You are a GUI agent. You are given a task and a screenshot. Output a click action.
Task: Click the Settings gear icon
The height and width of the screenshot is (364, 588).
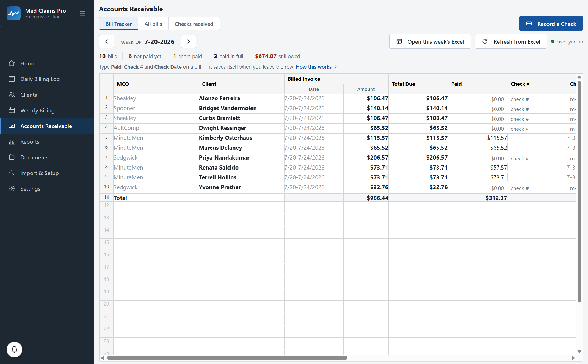tap(12, 188)
